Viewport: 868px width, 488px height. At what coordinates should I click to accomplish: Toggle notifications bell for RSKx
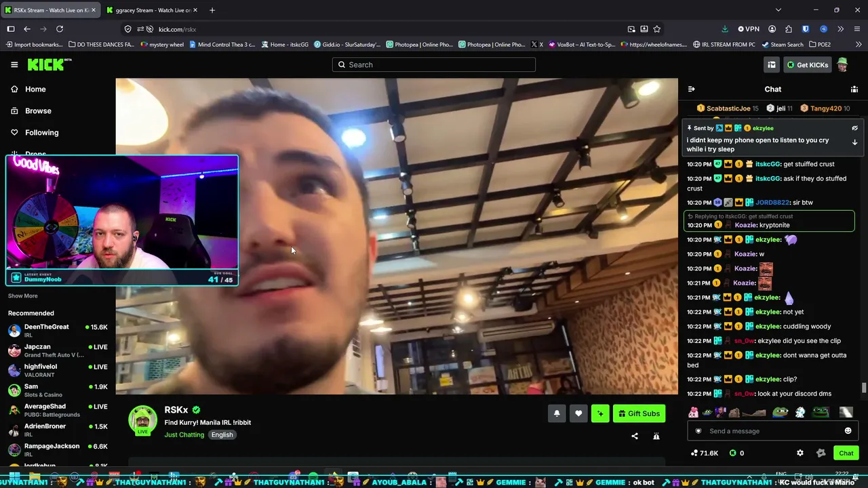click(x=557, y=413)
